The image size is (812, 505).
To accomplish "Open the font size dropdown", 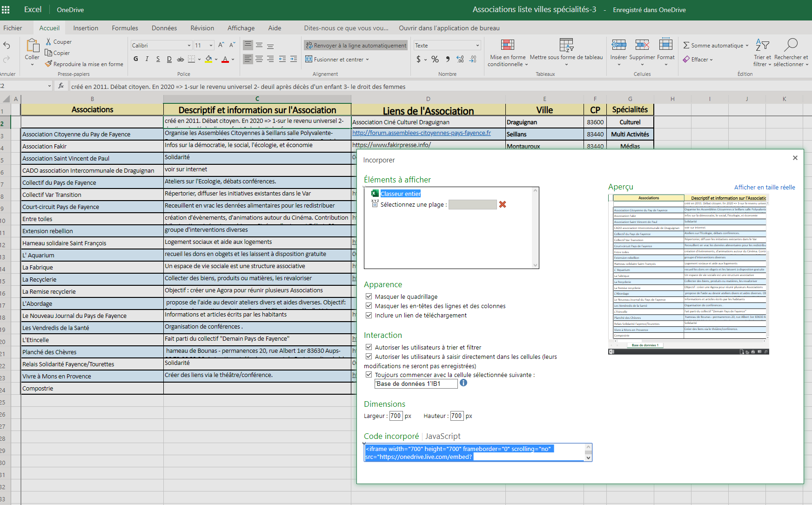I will click(211, 46).
